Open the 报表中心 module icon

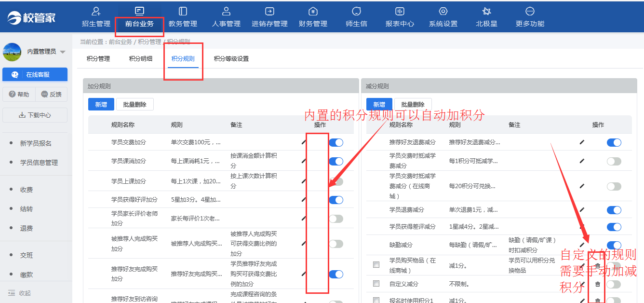[400, 11]
